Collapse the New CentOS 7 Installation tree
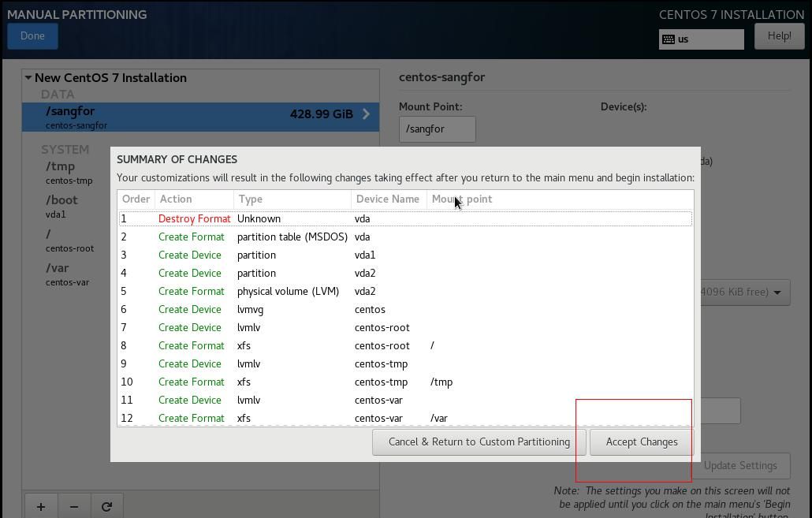812x518 pixels. click(x=28, y=78)
